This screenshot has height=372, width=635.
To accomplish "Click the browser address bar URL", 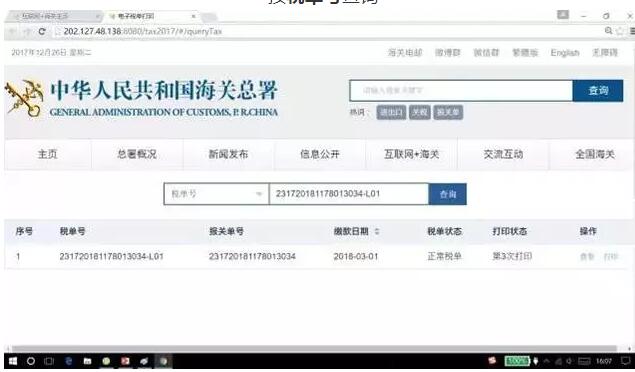I will tap(143, 31).
